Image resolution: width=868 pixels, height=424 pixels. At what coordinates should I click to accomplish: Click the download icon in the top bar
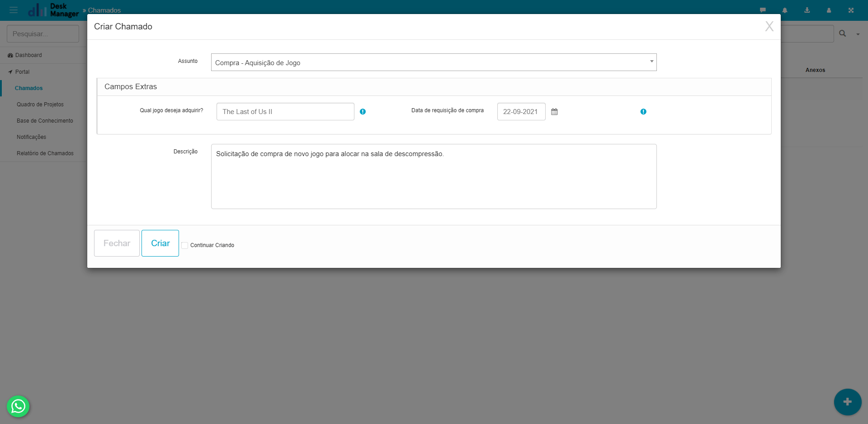click(807, 10)
